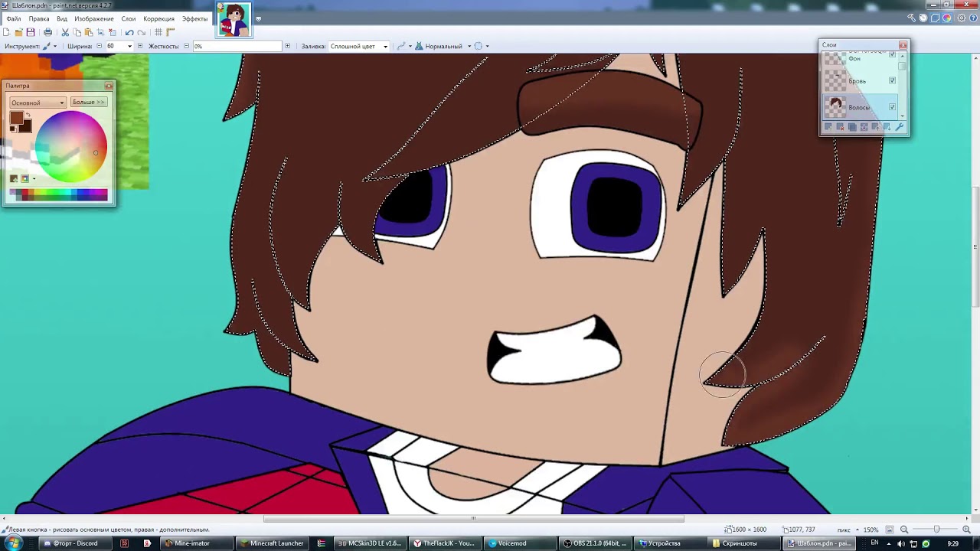Toggle the Layers window icon
Image resolution: width=980 pixels, height=551 pixels.
935,18
